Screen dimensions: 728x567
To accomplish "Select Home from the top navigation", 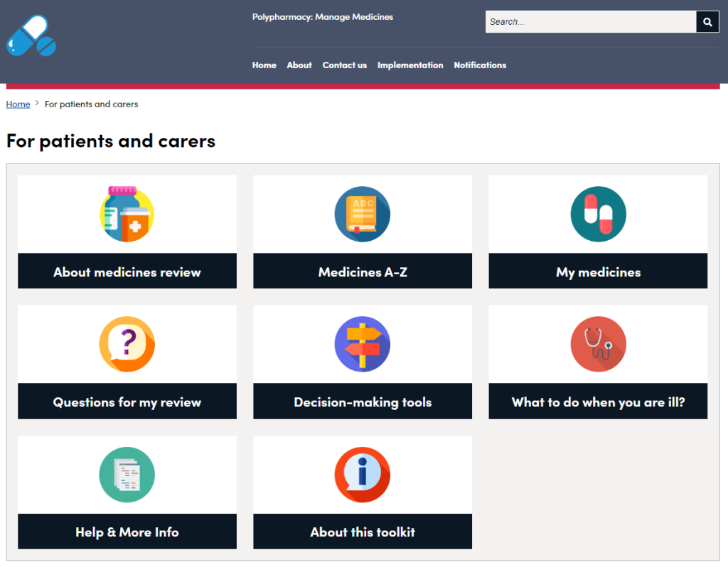I will pos(264,65).
